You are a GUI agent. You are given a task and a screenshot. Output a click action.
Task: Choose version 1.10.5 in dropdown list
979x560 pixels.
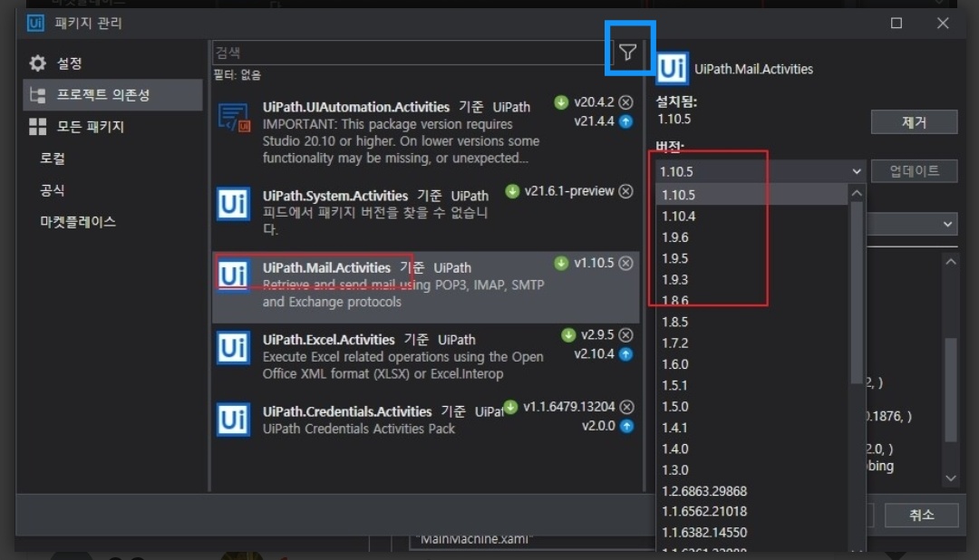(x=751, y=195)
